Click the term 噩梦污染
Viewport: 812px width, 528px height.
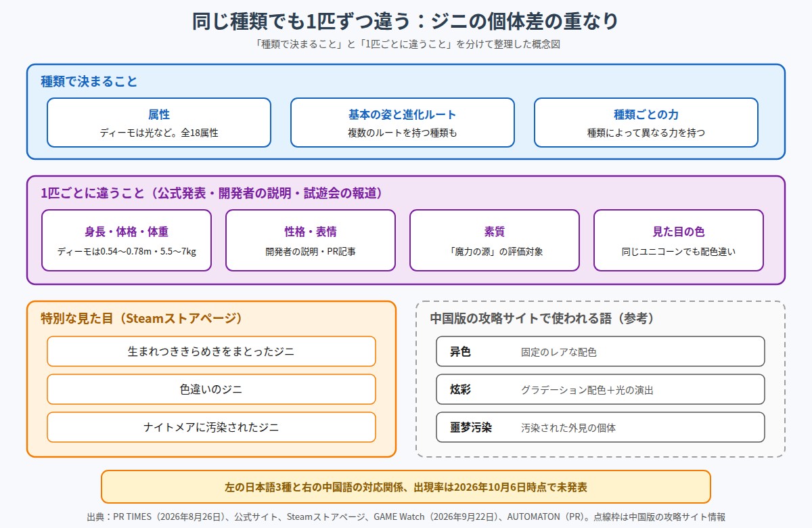pos(471,428)
